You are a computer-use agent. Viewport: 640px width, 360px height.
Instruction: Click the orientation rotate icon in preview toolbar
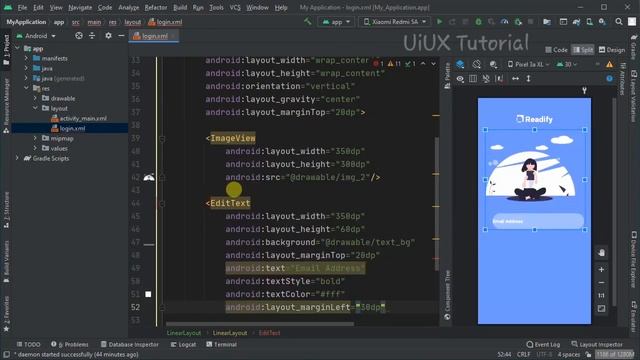pyautogui.click(x=476, y=64)
